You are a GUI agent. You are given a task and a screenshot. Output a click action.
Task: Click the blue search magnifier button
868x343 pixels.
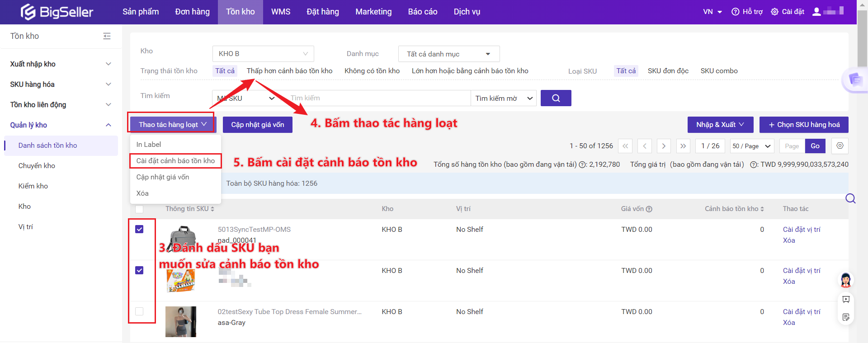click(556, 98)
